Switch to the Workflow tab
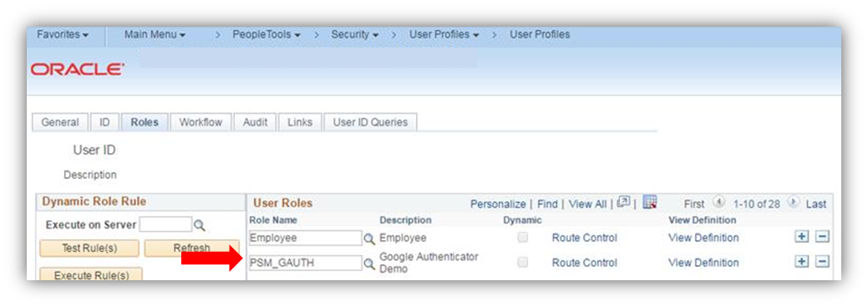 click(x=201, y=122)
